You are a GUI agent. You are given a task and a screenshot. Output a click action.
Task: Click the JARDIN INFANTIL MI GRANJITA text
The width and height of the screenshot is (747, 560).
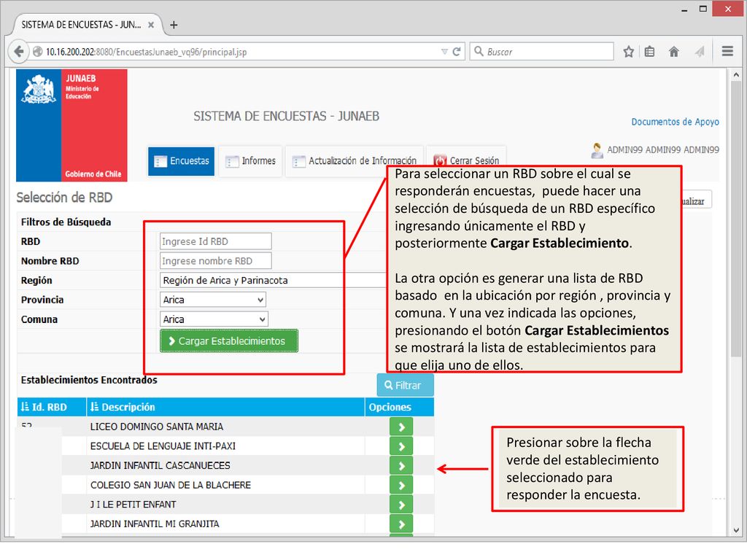point(155,524)
